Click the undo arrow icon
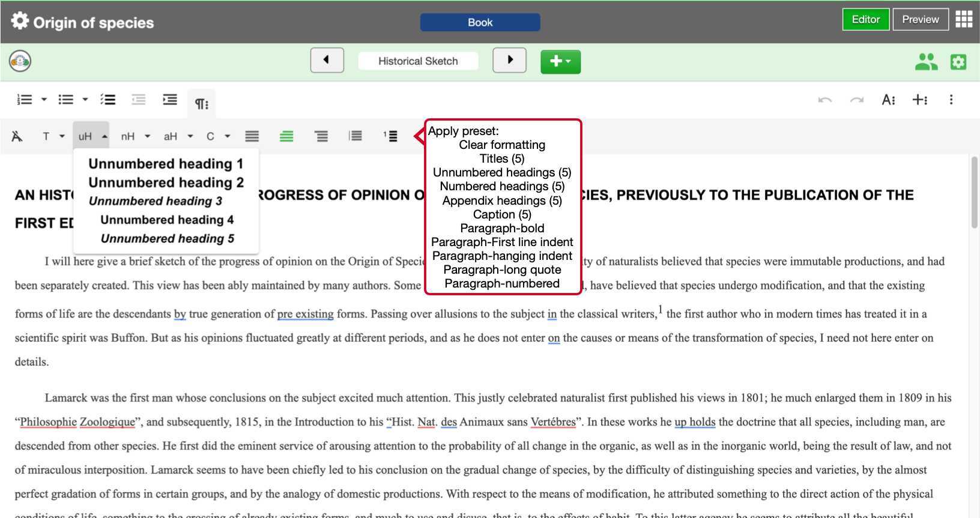 (x=825, y=100)
